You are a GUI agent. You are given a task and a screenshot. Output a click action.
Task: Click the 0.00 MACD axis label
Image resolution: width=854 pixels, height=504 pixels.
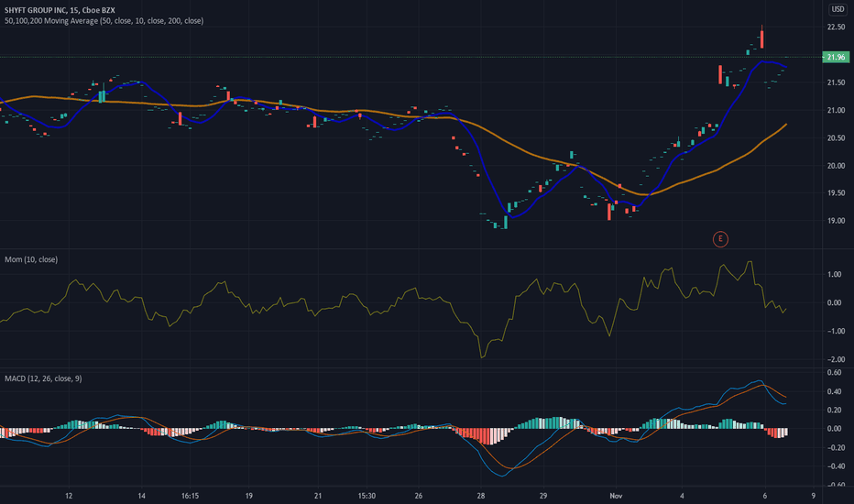pos(835,428)
